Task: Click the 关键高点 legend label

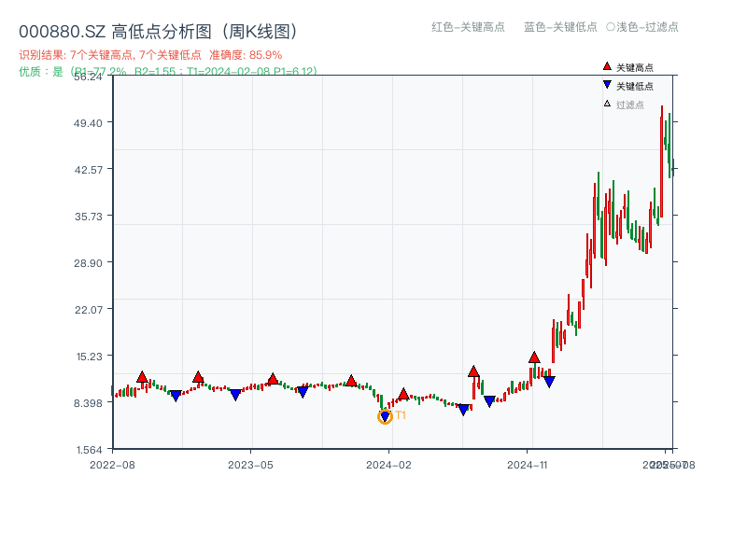Action: (635, 67)
